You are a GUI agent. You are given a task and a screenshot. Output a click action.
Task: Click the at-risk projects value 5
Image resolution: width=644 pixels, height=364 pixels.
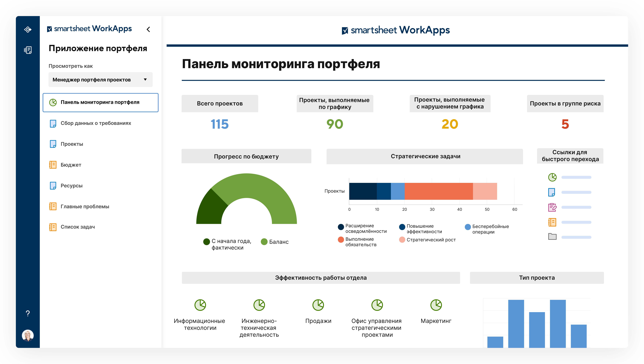point(565,124)
